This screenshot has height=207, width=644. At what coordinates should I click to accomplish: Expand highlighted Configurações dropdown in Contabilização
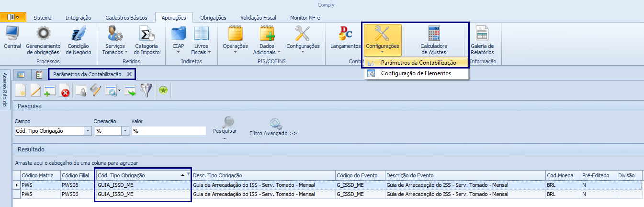pyautogui.click(x=382, y=40)
